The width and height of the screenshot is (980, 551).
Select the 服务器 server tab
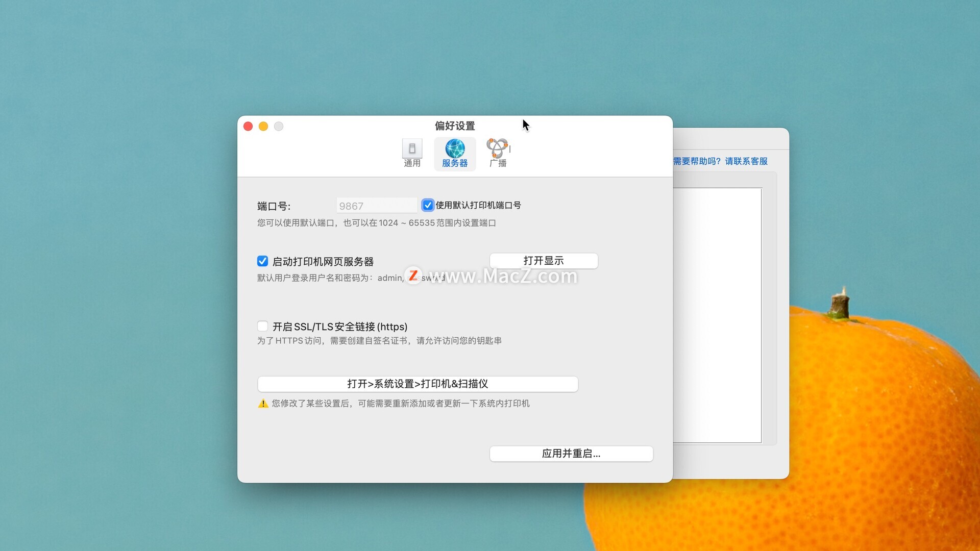point(455,154)
